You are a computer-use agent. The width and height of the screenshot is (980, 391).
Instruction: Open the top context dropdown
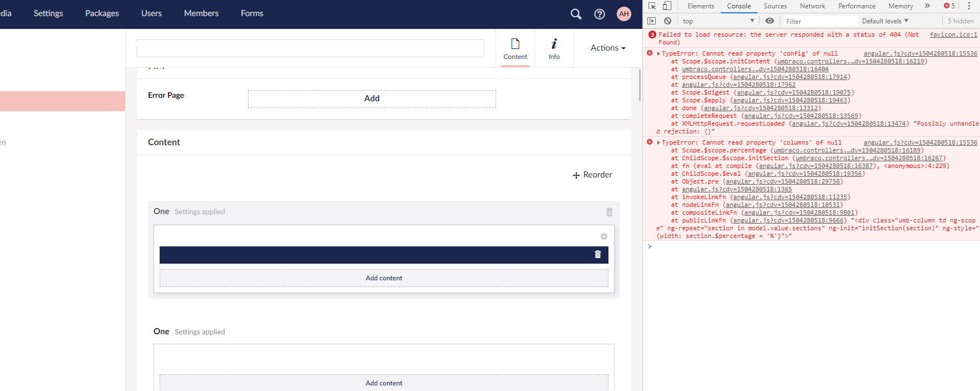coord(718,21)
